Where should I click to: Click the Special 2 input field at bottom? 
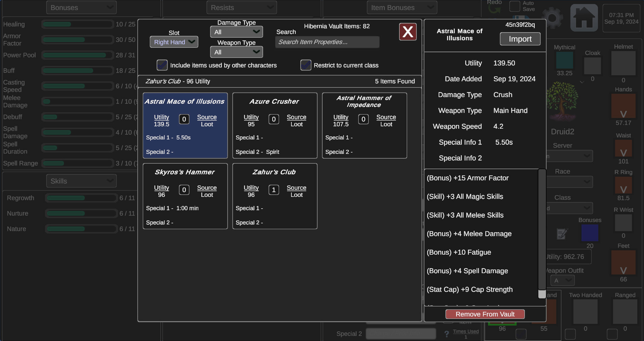click(x=401, y=334)
